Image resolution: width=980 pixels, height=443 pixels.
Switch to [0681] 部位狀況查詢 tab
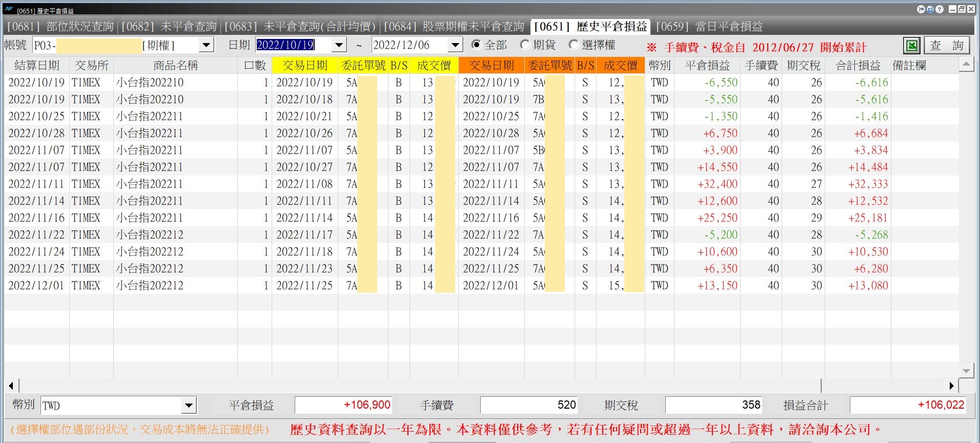coord(60,26)
